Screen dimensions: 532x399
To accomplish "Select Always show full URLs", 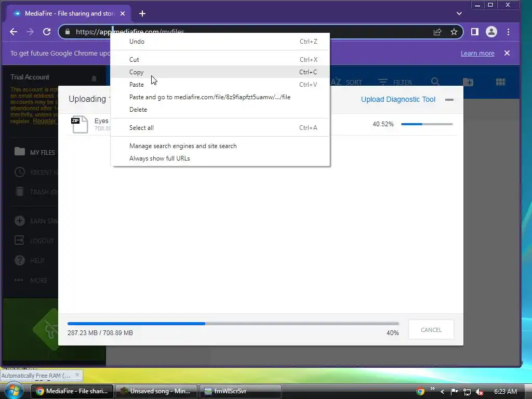I will (x=220, y=158).
